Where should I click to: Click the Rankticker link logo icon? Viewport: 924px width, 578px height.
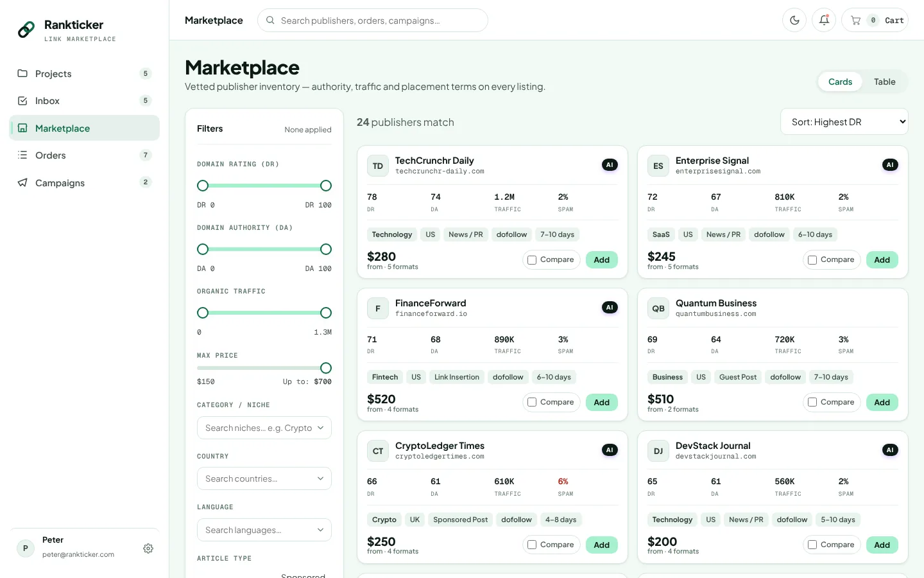tap(26, 30)
